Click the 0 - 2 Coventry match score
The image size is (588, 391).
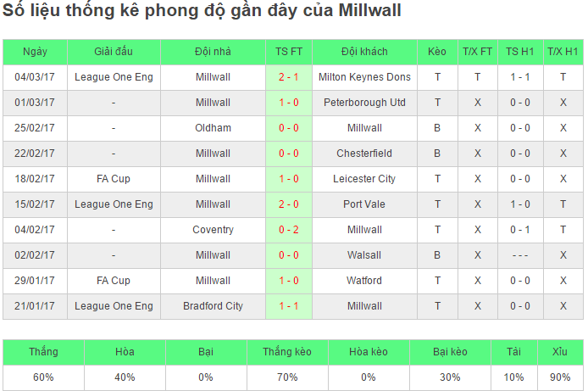coord(289,230)
